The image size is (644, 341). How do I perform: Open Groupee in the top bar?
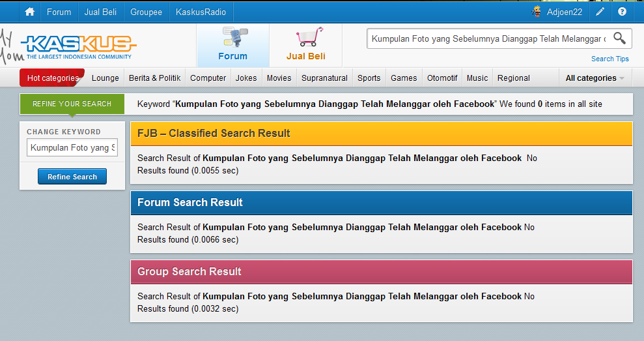(147, 12)
